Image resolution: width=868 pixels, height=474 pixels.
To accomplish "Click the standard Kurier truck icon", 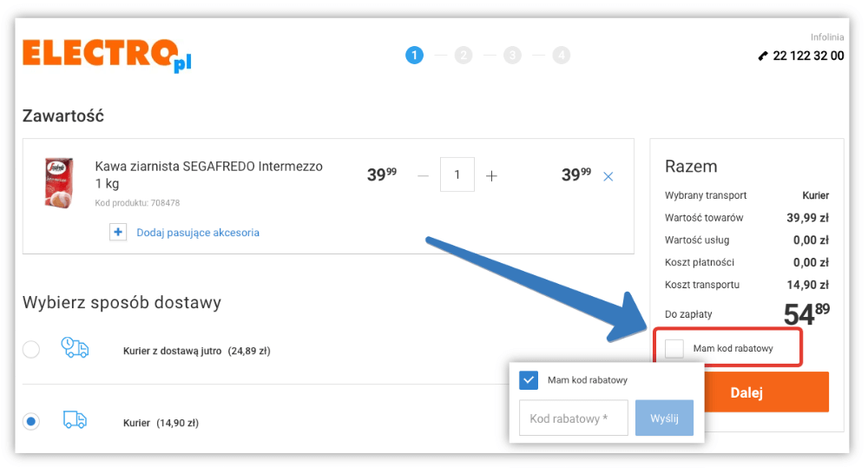I will click(x=75, y=420).
